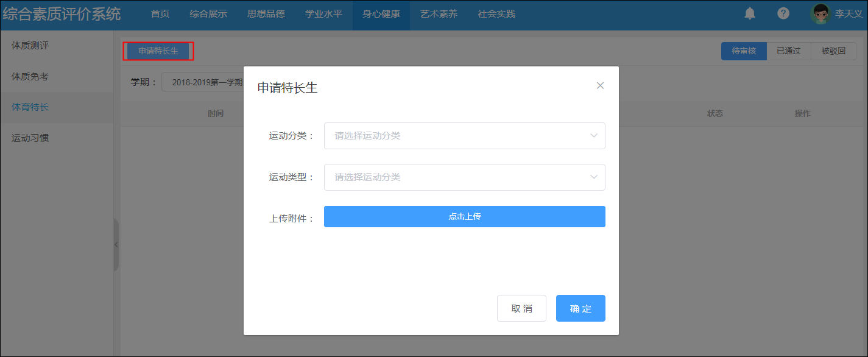This screenshot has width=868, height=357.
Task: Go to the 艺术素养 tab
Action: tap(439, 14)
